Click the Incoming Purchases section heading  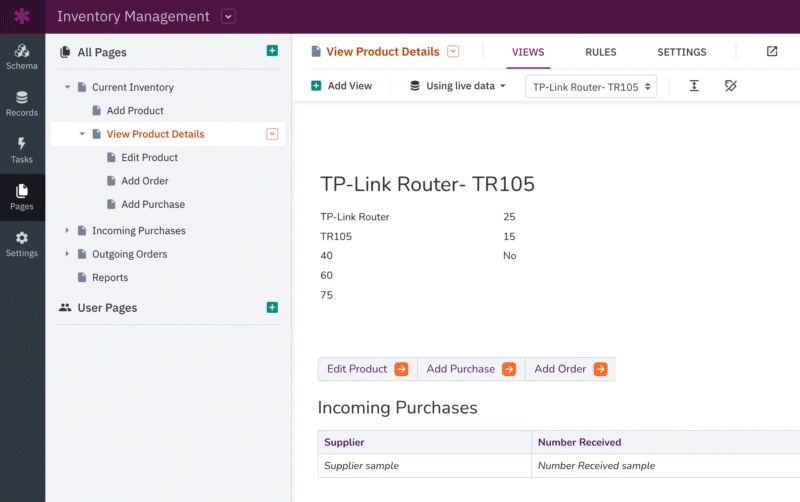pos(397,408)
